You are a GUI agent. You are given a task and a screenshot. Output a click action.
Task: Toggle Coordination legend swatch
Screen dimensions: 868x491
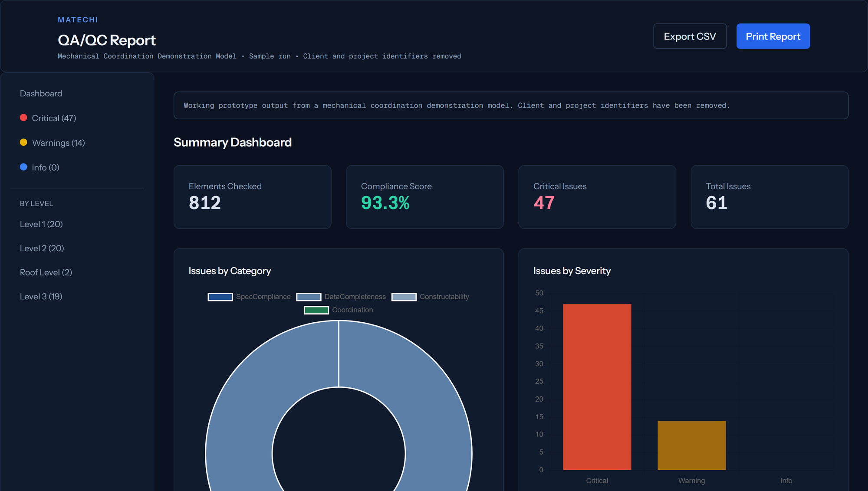(316, 310)
